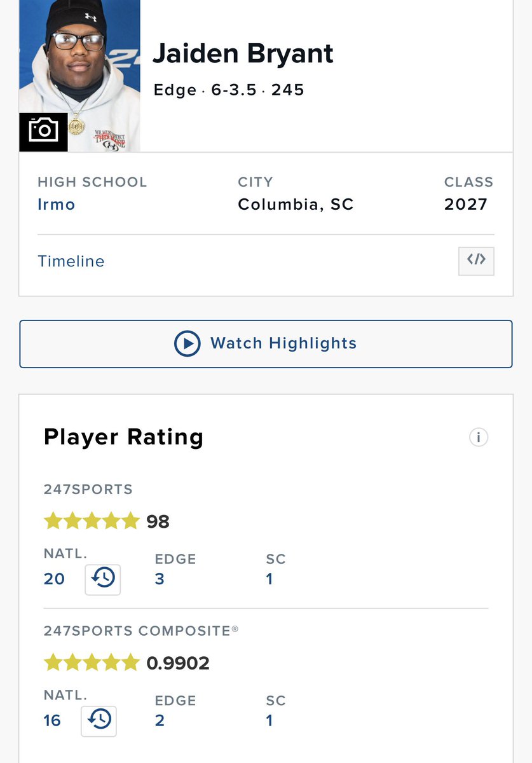Click the camera photo gallery icon
The height and width of the screenshot is (763, 532).
(x=43, y=132)
